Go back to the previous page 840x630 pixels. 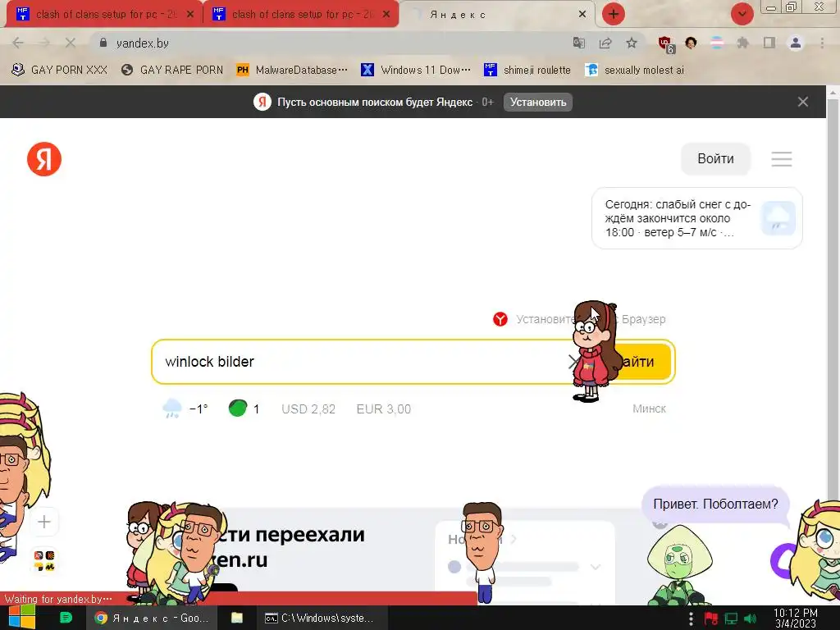18,43
